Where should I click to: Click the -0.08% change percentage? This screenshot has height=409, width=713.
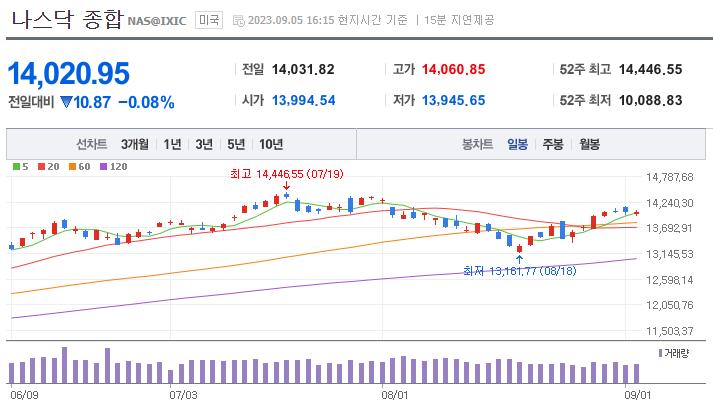click(146, 102)
